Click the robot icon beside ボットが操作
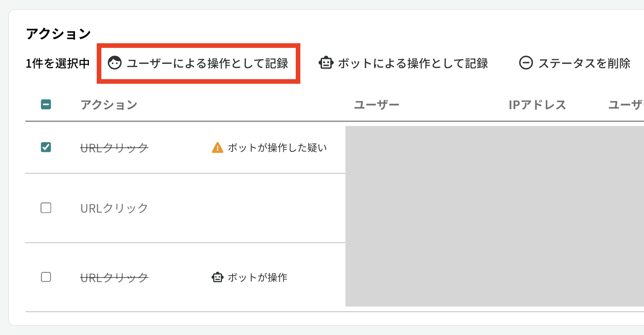 217,277
